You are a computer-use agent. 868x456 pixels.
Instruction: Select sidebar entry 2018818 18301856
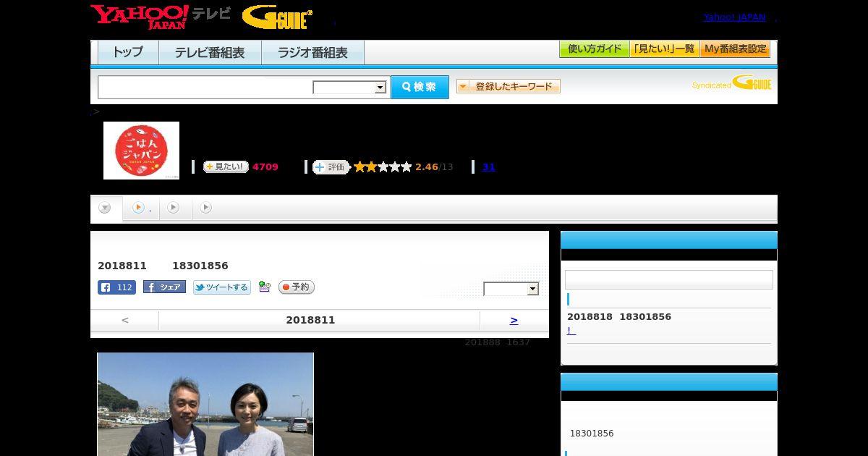619,317
